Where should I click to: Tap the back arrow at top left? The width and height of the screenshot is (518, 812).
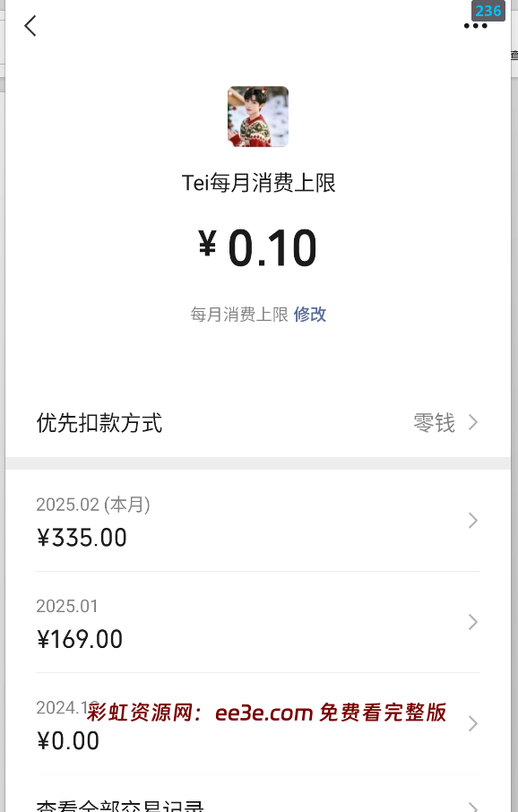click(x=30, y=26)
